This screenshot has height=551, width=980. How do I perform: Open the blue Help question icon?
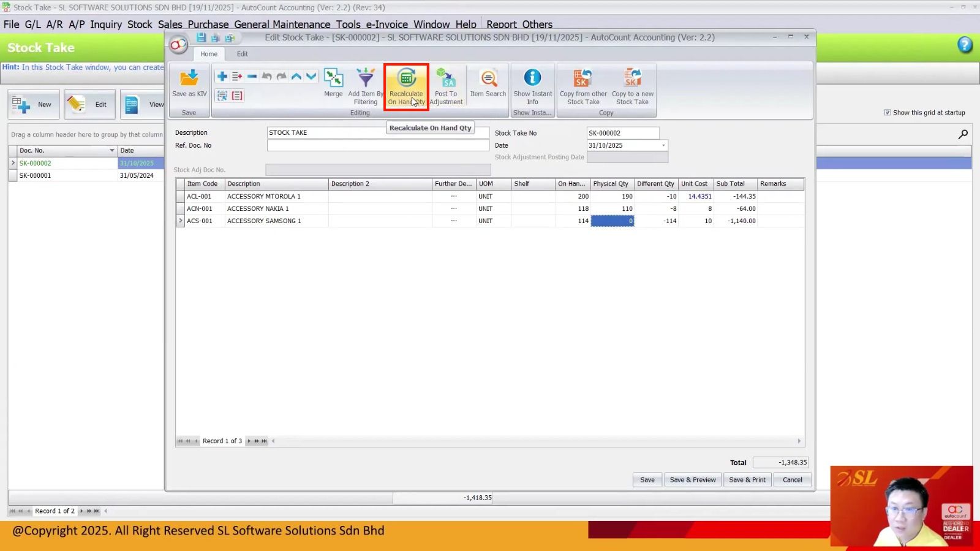[965, 45]
